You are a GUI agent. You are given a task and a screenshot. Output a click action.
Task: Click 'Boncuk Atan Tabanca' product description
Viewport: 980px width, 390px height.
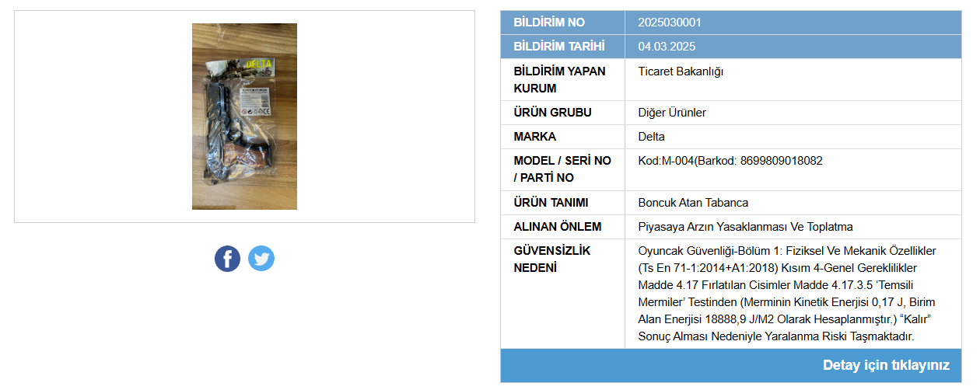[693, 203]
